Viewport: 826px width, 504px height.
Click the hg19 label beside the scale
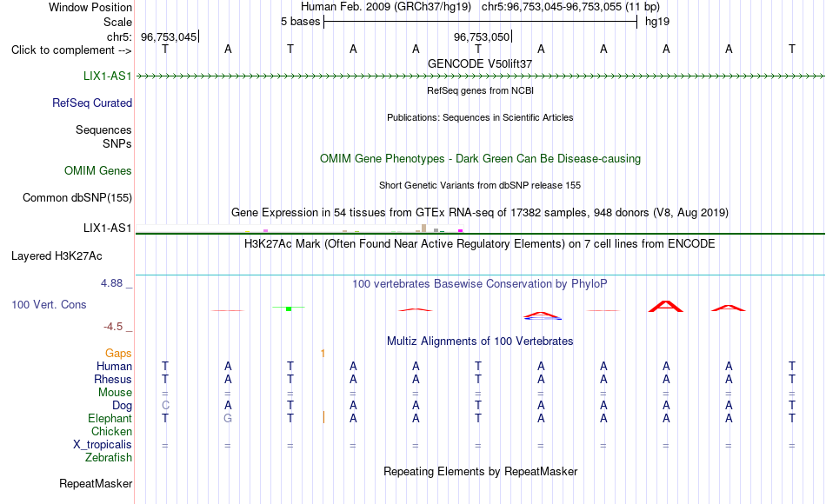click(657, 22)
